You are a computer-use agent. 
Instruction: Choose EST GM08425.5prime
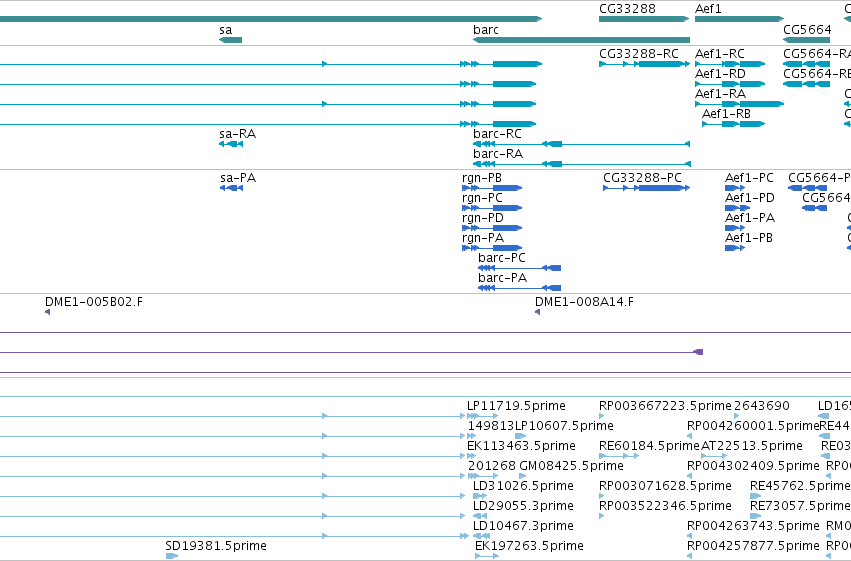coord(523,476)
